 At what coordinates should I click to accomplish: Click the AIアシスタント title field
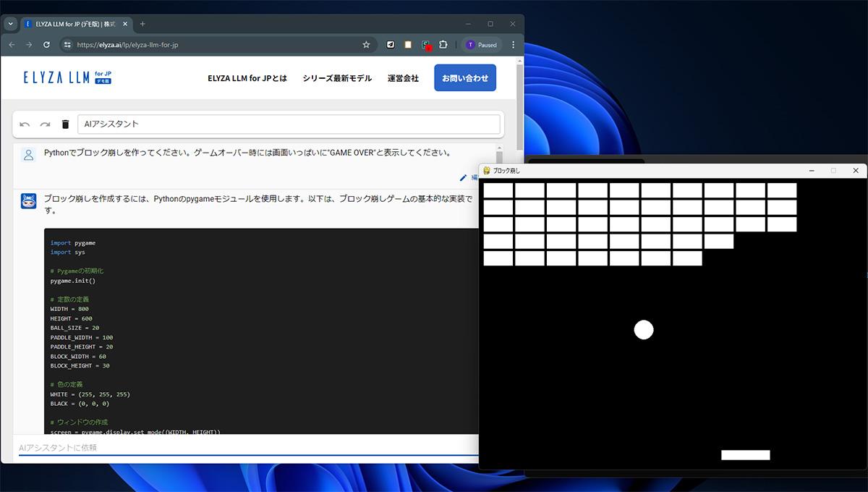point(289,124)
